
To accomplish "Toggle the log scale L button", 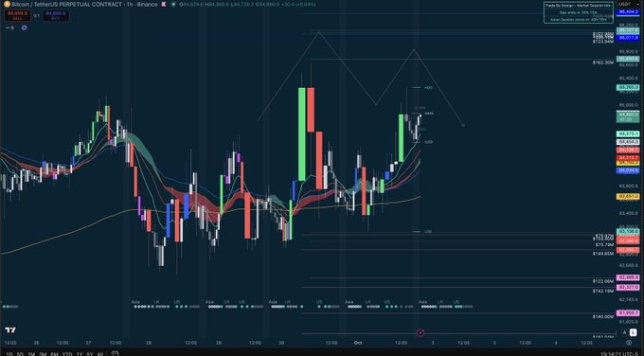I will pos(633,332).
